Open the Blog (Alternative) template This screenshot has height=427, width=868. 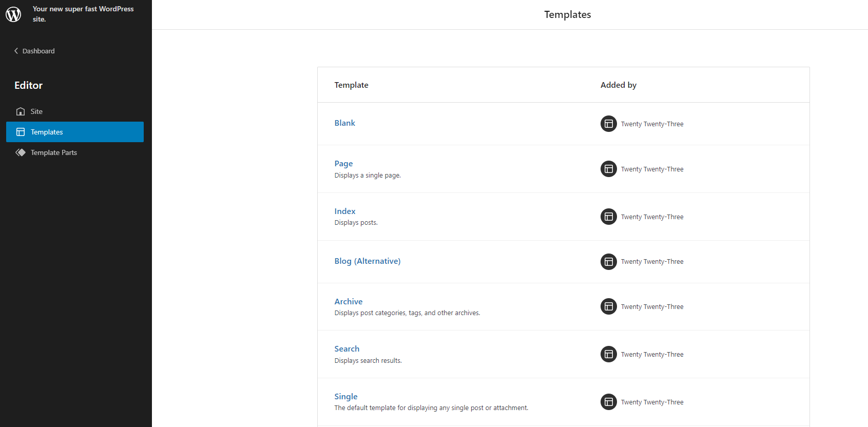(367, 261)
